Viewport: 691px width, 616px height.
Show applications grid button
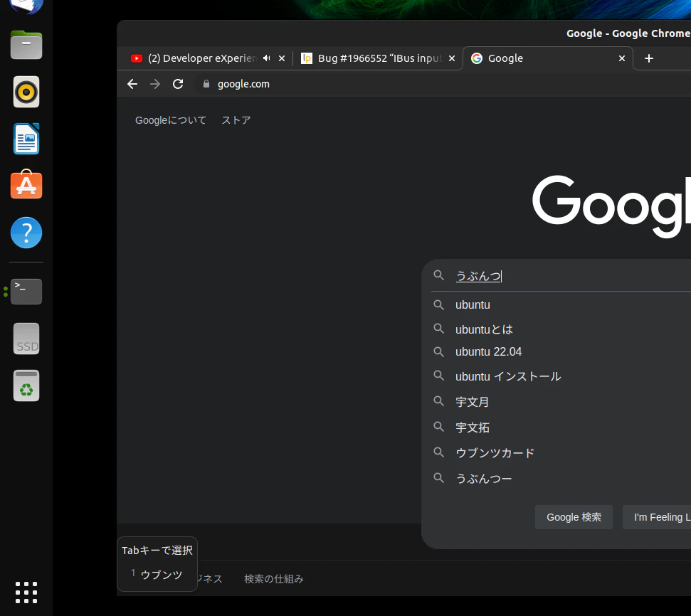click(26, 593)
